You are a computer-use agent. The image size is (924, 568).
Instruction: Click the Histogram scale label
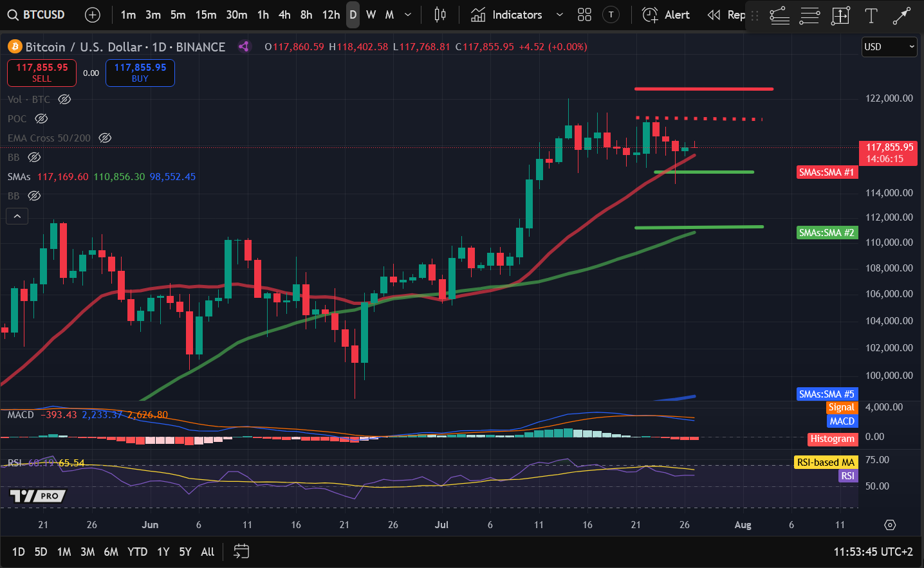point(833,439)
